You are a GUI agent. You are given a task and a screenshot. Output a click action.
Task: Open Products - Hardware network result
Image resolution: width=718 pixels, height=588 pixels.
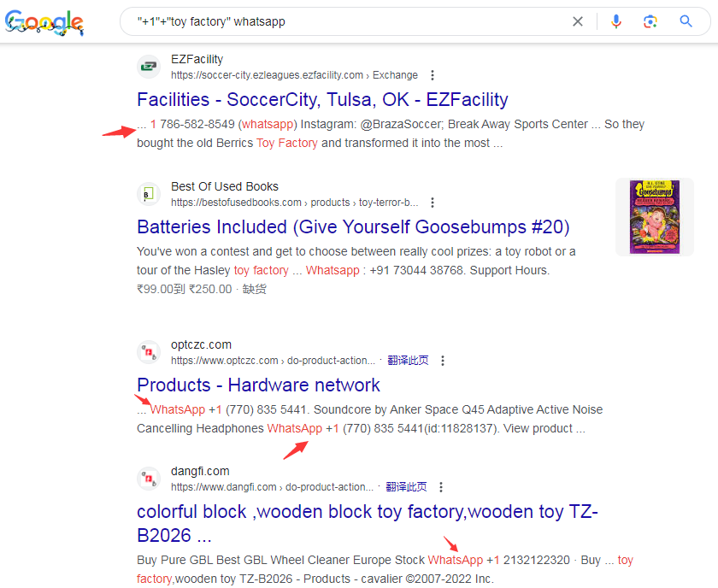point(258,385)
